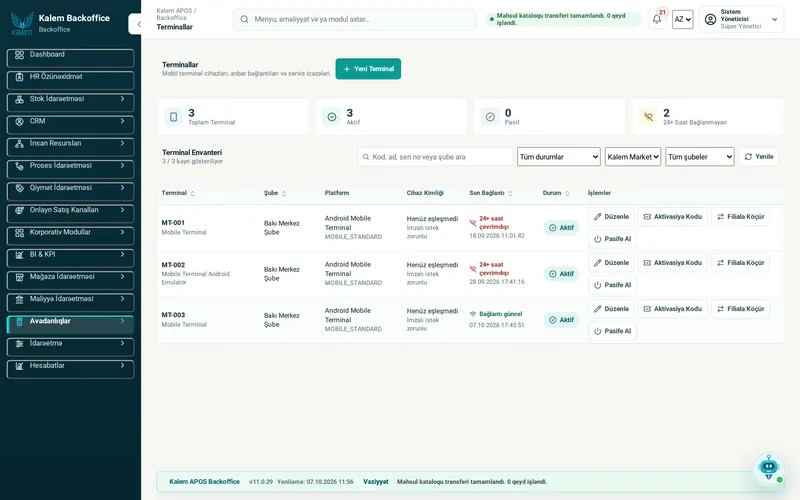Open the AZ language selector
The image size is (800, 500).
(x=682, y=19)
